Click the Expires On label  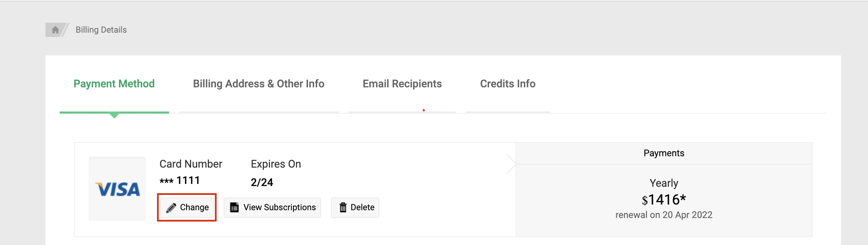point(276,164)
